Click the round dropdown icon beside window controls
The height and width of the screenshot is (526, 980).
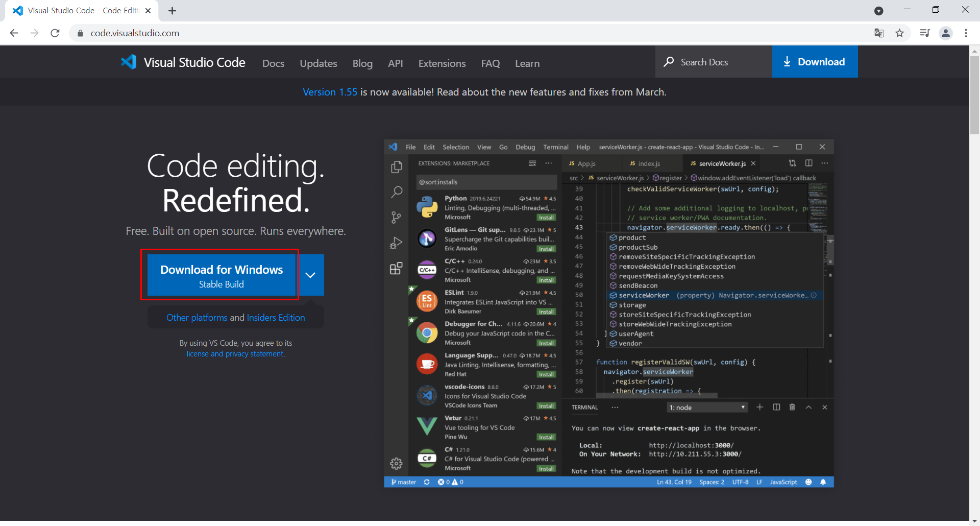[879, 11]
